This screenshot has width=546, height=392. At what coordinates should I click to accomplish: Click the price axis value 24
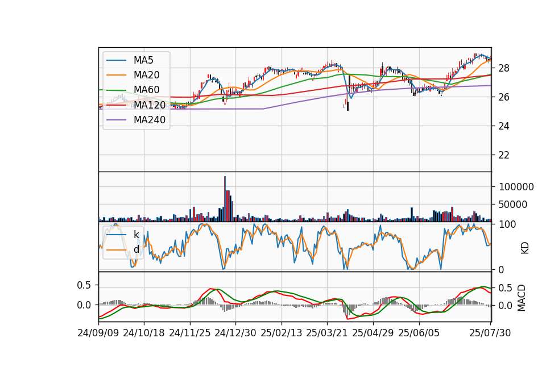click(x=504, y=126)
